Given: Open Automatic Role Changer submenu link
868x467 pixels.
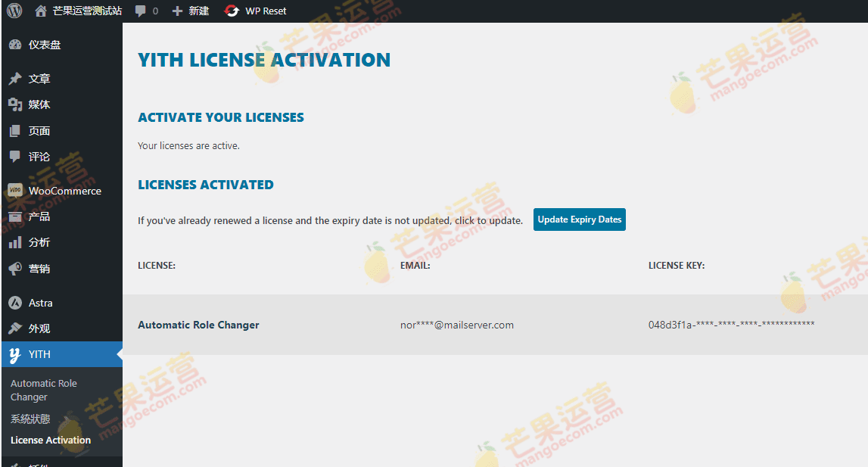Looking at the screenshot, I should click(x=44, y=390).
